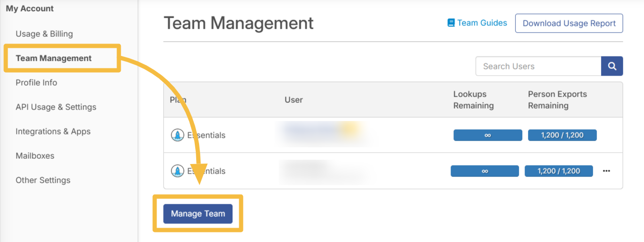Viewport: 644px width, 242px height.
Task: Click the Team Guides book icon
Action: [x=451, y=23]
